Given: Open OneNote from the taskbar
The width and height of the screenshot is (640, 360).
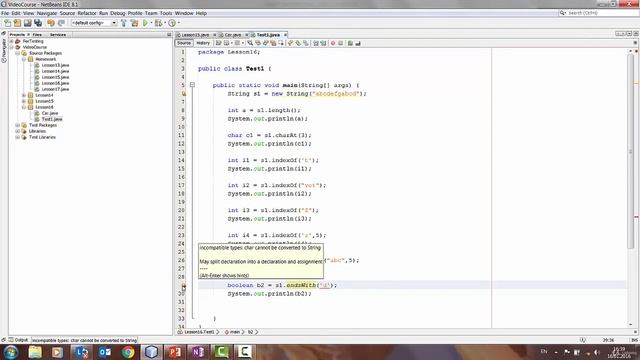Looking at the screenshot, I should 198,352.
